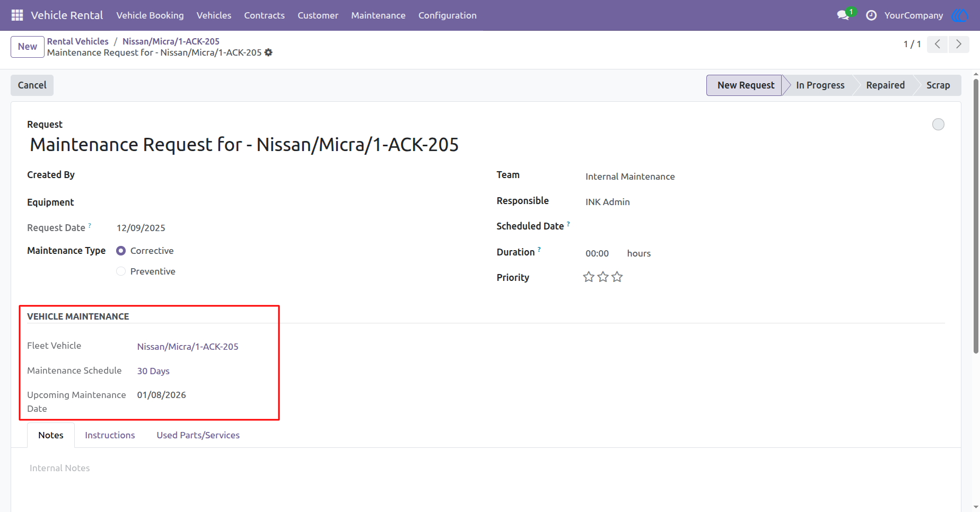980x512 pixels.
Task: Select Corrective maintenance type
Action: click(121, 251)
